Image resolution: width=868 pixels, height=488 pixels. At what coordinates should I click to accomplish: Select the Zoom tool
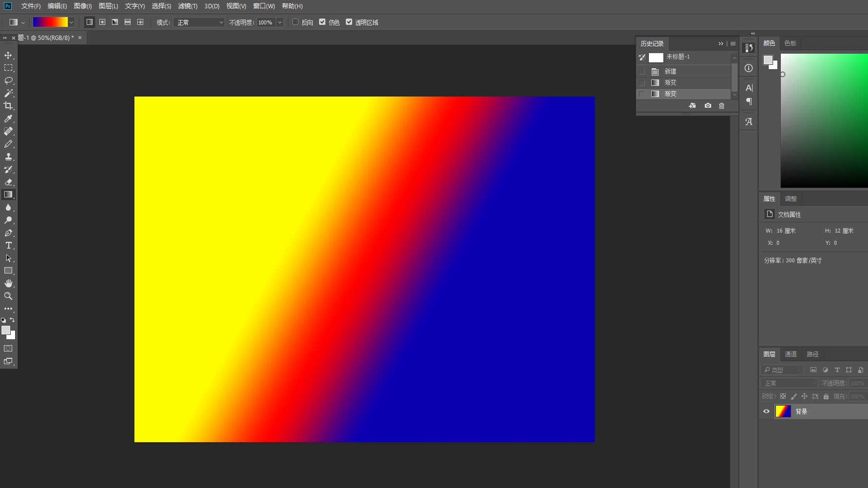8,296
